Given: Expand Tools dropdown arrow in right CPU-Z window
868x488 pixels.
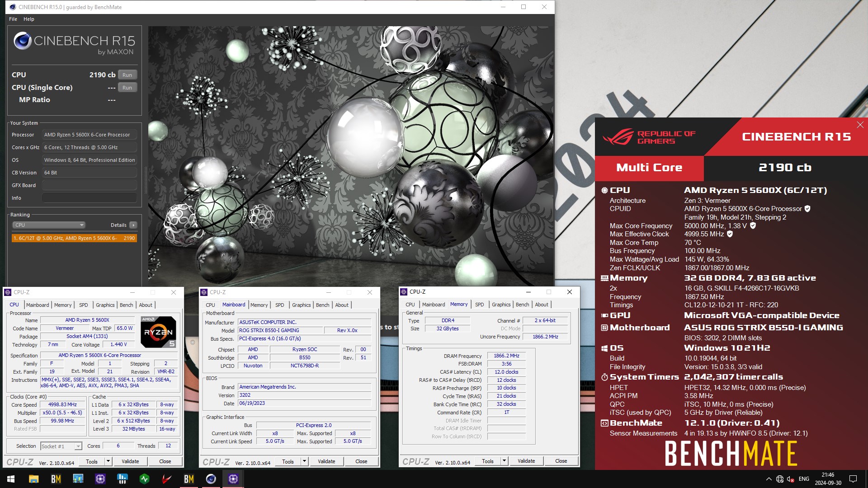Looking at the screenshot, I should (x=504, y=461).
